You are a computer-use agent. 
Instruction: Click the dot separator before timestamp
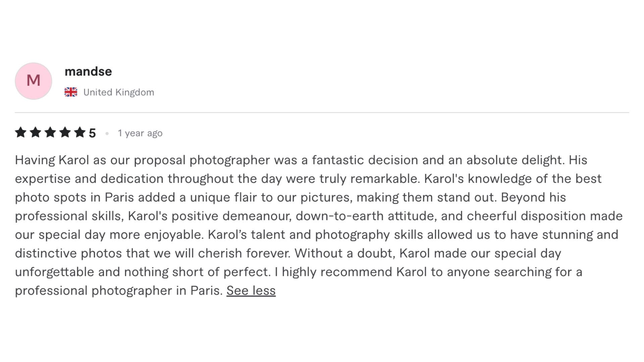(107, 133)
